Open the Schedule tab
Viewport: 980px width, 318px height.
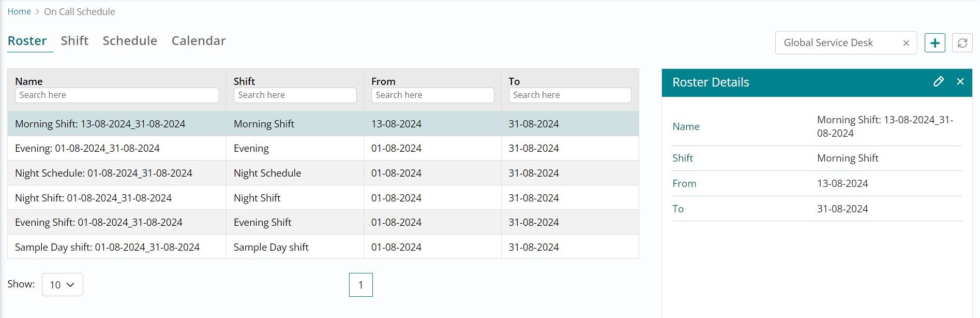130,41
